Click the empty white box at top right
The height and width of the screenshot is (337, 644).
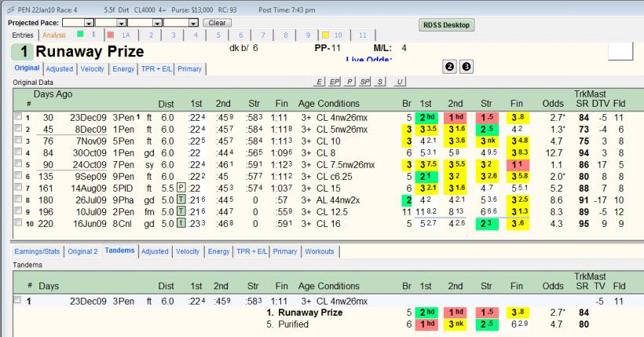tap(620, 51)
